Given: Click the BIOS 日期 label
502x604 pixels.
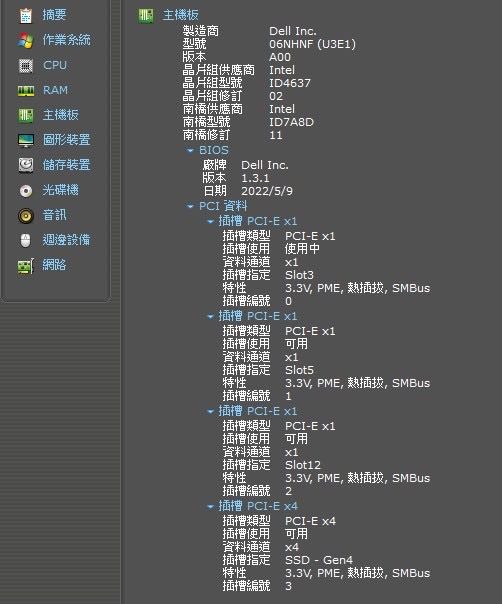Looking at the screenshot, I should pos(215,191).
